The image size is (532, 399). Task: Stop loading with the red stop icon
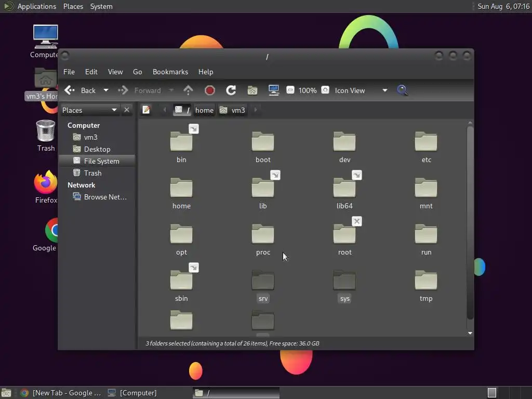210,90
